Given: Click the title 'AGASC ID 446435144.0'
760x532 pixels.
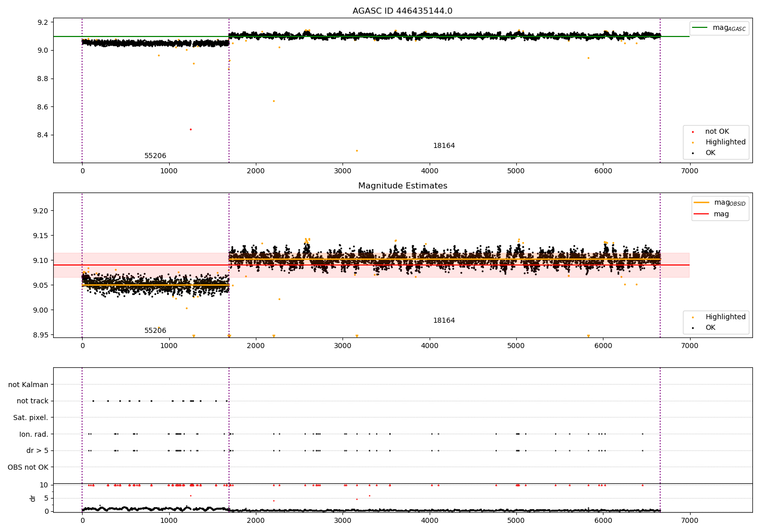Looking at the screenshot, I should pos(402,11).
